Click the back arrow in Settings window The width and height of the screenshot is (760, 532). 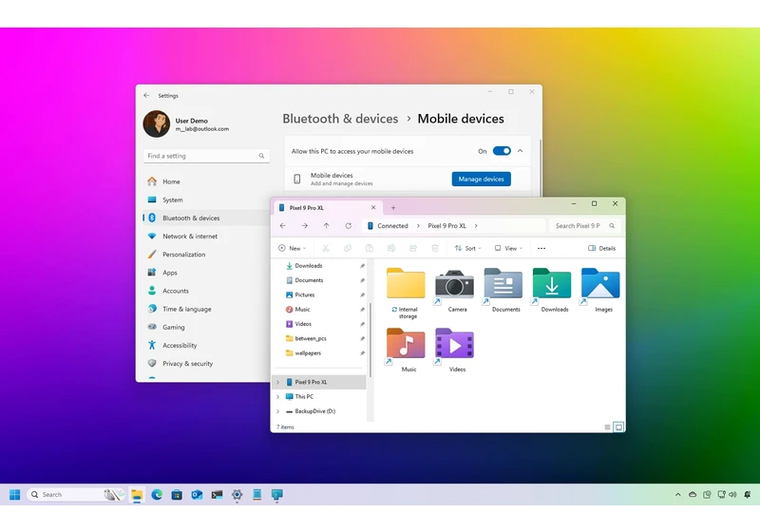click(146, 95)
